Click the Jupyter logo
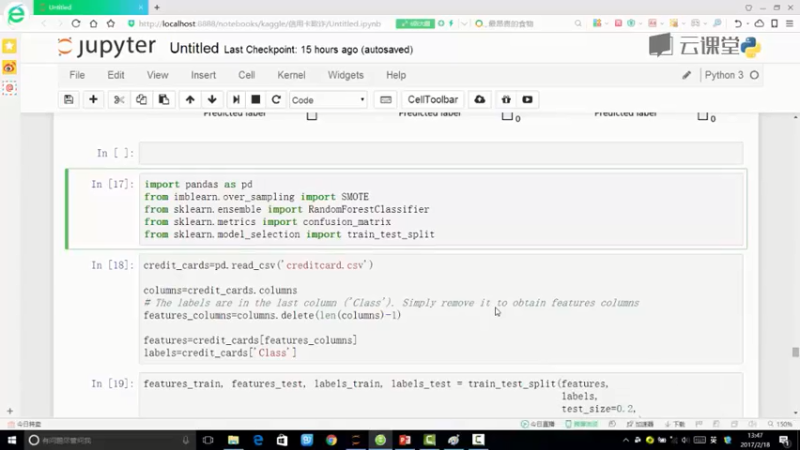The height and width of the screenshot is (450, 800). pyautogui.click(x=107, y=47)
